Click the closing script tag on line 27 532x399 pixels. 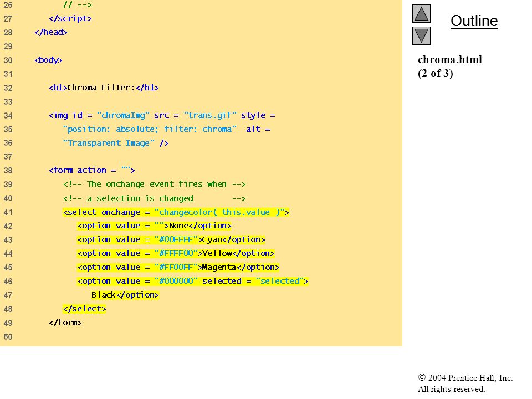[70, 18]
